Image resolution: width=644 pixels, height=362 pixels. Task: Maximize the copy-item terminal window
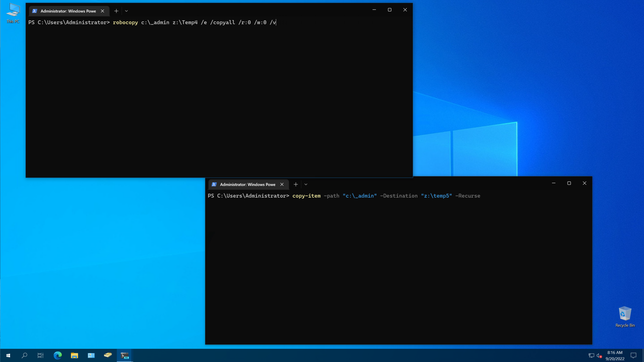pos(569,183)
